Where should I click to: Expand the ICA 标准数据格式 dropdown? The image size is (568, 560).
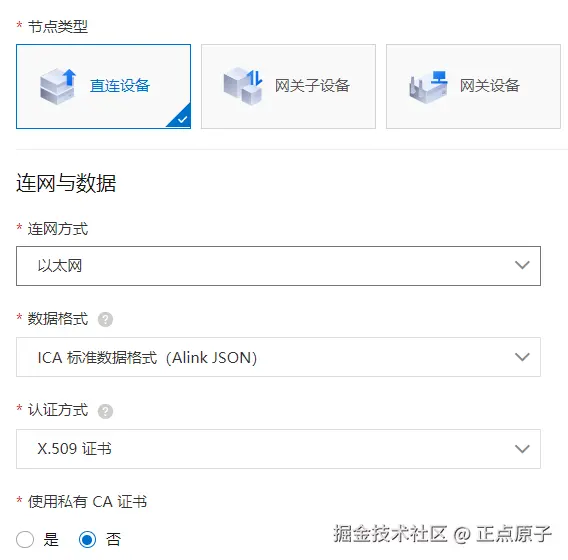(278, 357)
